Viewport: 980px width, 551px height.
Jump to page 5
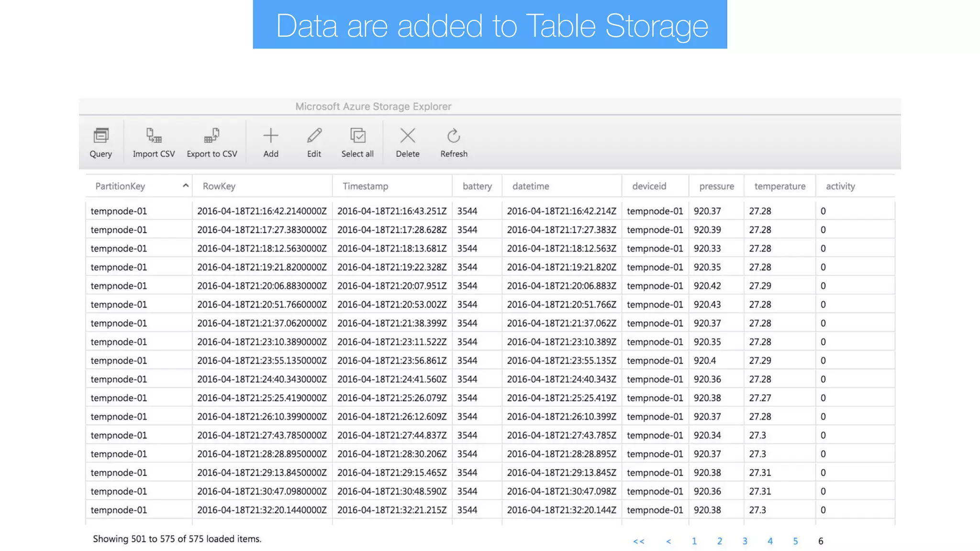point(795,541)
